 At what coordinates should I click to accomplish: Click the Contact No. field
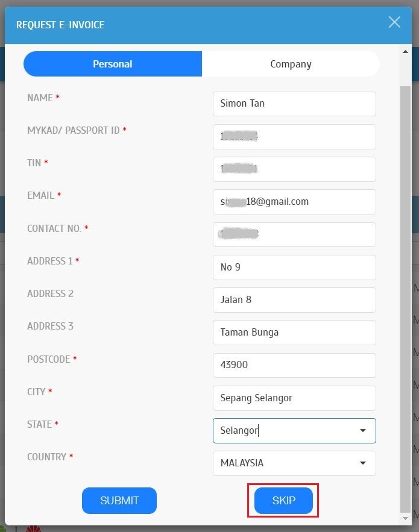(294, 234)
